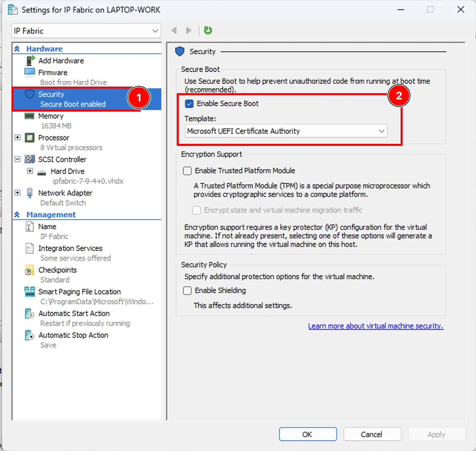Screen dimensions: 476x451
Task: Open the virtual machine security learn more link
Action: (x=375, y=326)
